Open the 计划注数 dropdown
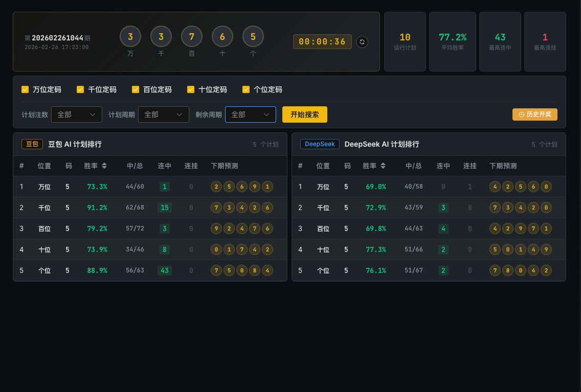The height and width of the screenshot is (392, 581). coord(77,114)
